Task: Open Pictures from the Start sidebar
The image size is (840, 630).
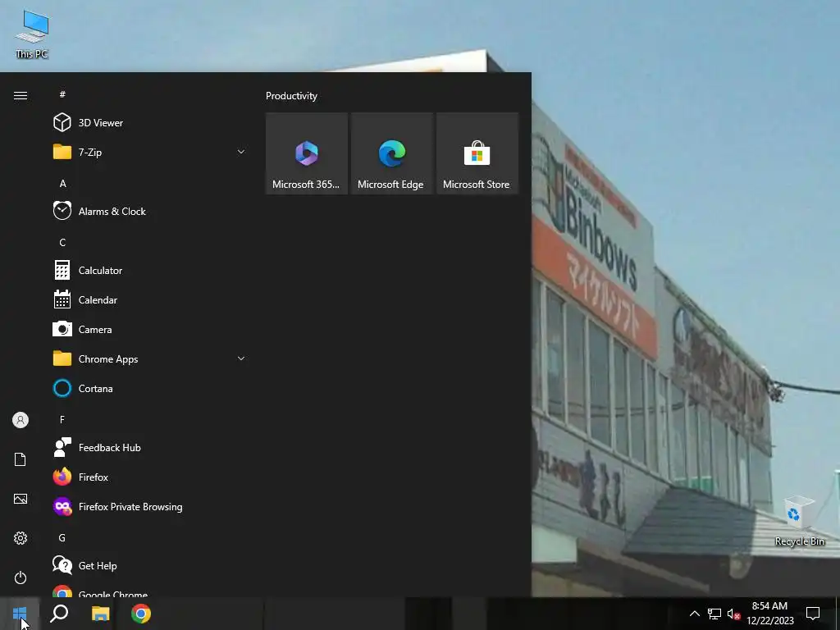Action: [x=21, y=499]
